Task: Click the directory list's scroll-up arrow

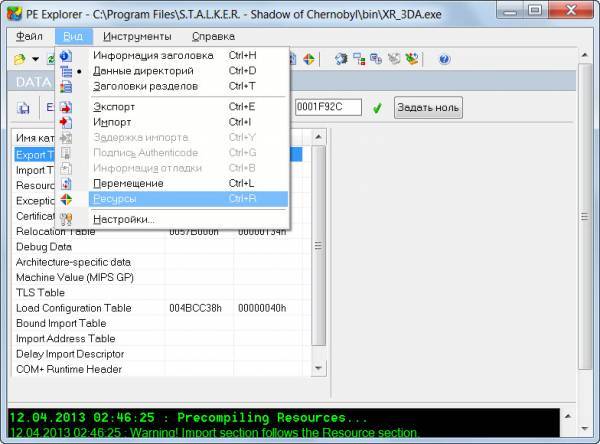Action: pos(318,137)
